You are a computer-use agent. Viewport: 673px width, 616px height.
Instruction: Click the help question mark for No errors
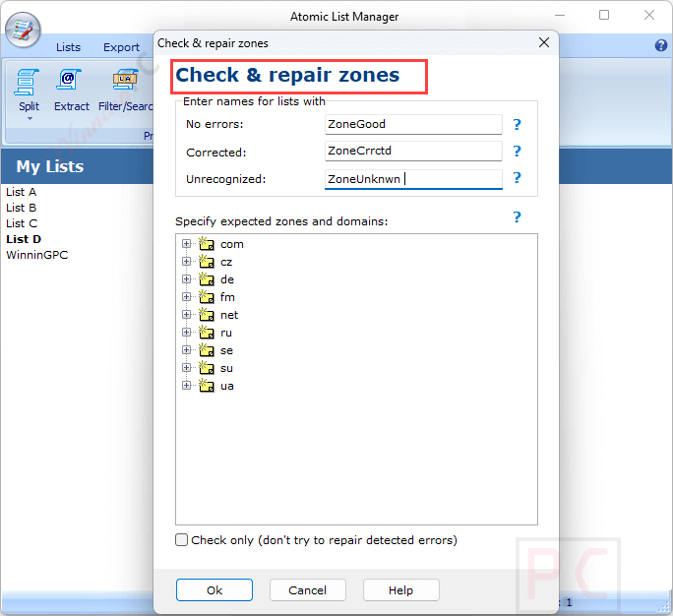coord(518,125)
